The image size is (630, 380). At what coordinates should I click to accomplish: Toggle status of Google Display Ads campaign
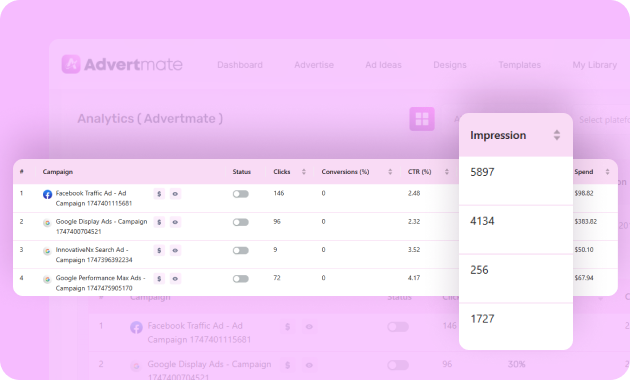(241, 222)
